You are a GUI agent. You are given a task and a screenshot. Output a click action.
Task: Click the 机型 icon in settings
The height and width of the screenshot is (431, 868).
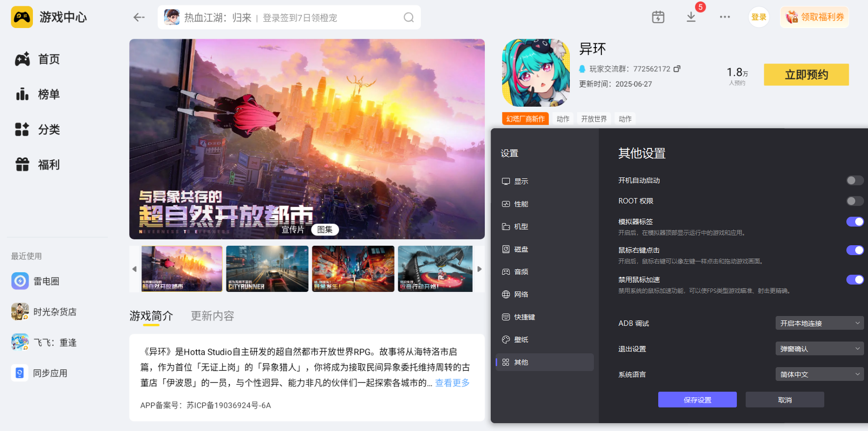point(506,227)
